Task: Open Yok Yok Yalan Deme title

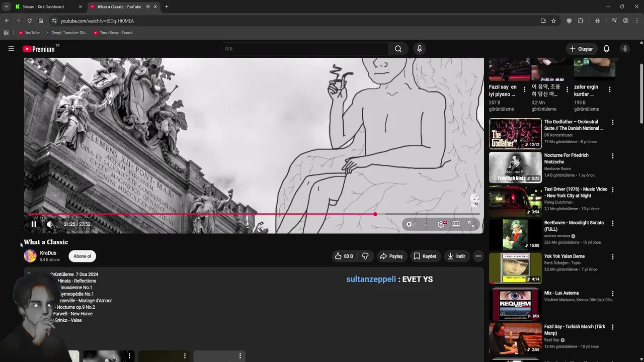Action: (x=564, y=256)
